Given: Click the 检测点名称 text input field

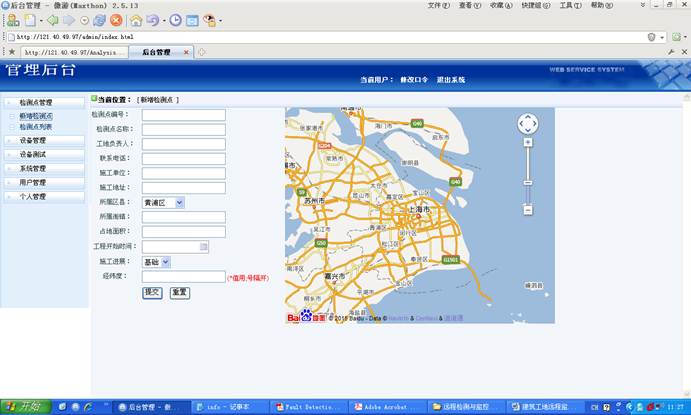Looking at the screenshot, I should pos(183,129).
